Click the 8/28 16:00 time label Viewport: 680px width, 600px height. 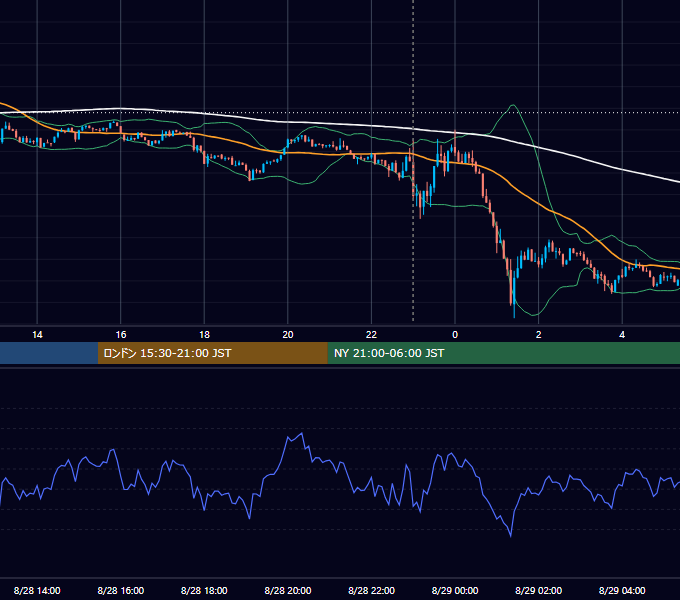[x=121, y=590]
